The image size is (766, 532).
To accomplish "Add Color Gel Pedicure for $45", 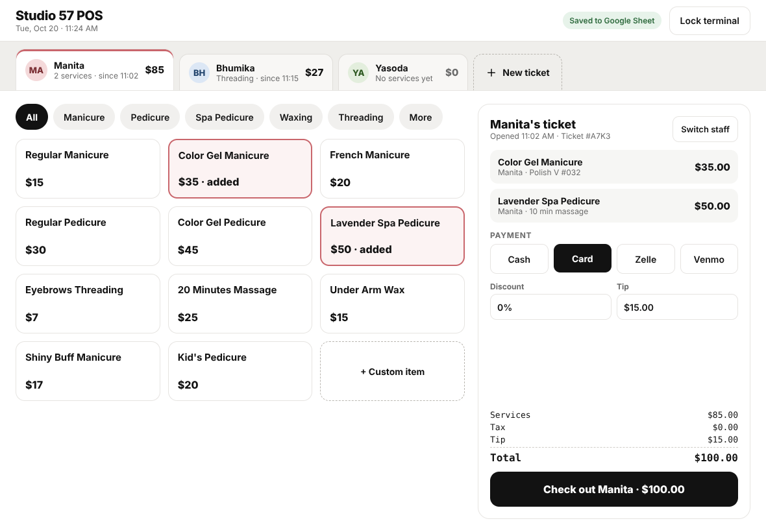I will click(x=240, y=236).
